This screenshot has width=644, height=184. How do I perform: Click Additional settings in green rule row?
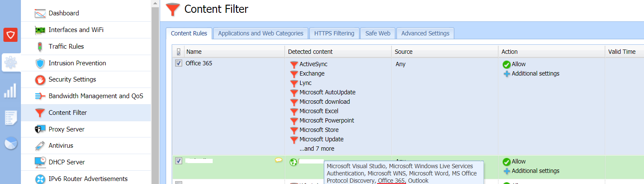pyautogui.click(x=536, y=171)
